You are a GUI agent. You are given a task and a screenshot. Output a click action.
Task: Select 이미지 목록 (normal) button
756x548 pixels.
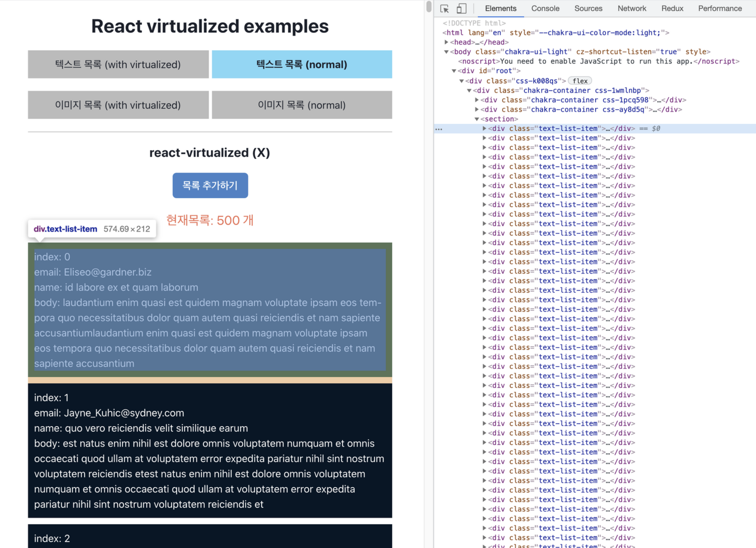pos(302,105)
